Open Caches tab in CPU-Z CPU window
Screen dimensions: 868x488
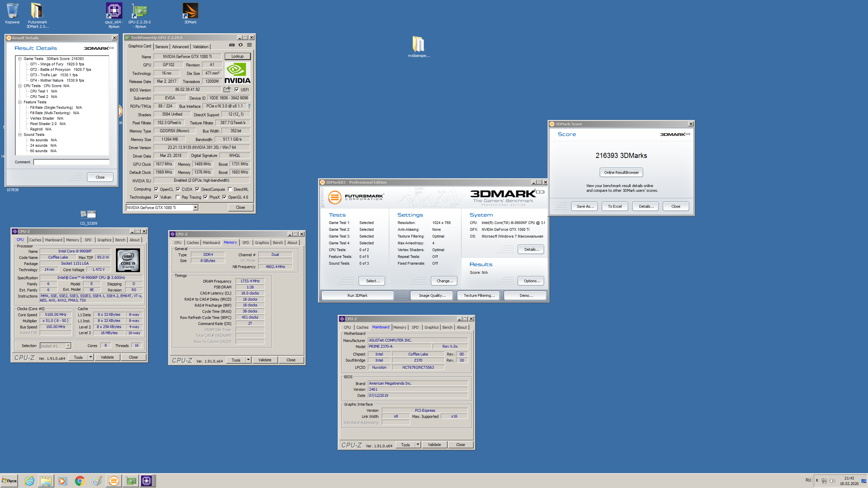pyautogui.click(x=35, y=240)
